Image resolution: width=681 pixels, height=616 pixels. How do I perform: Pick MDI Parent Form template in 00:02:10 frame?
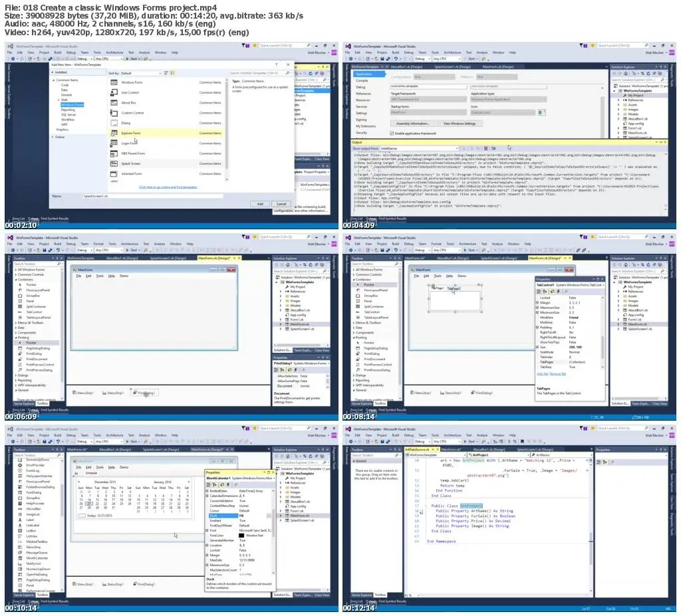click(x=167, y=154)
